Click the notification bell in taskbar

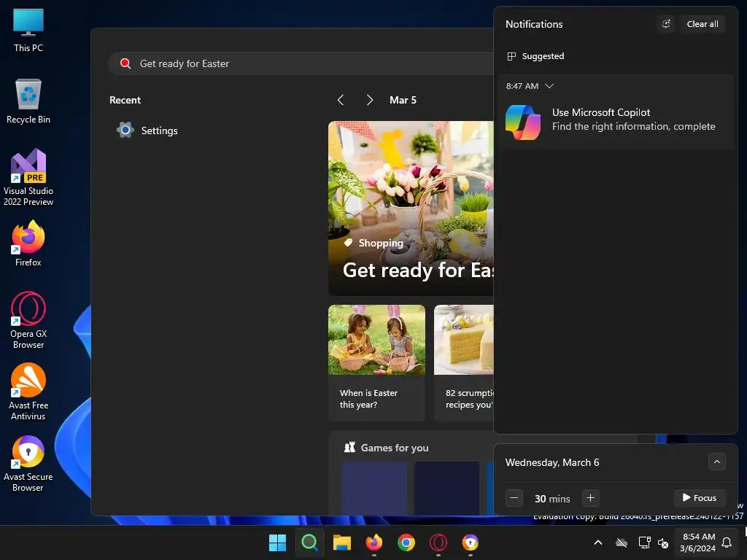pos(727,542)
